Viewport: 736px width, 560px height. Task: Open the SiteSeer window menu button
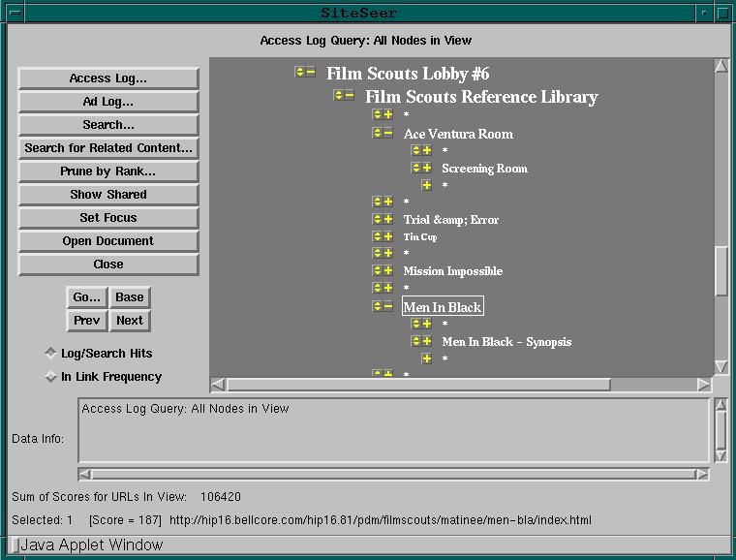tap(15, 13)
